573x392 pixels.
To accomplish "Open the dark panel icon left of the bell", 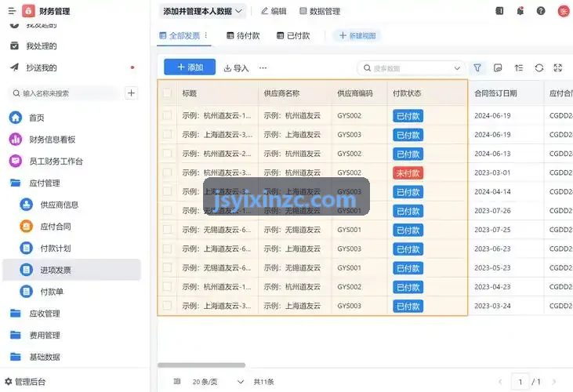I will coord(499,11).
